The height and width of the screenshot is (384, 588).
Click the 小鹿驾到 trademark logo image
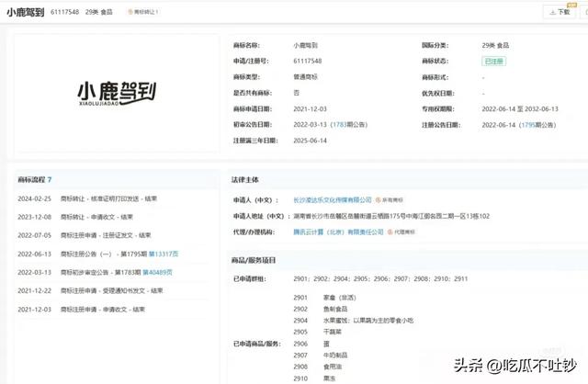tap(117, 93)
